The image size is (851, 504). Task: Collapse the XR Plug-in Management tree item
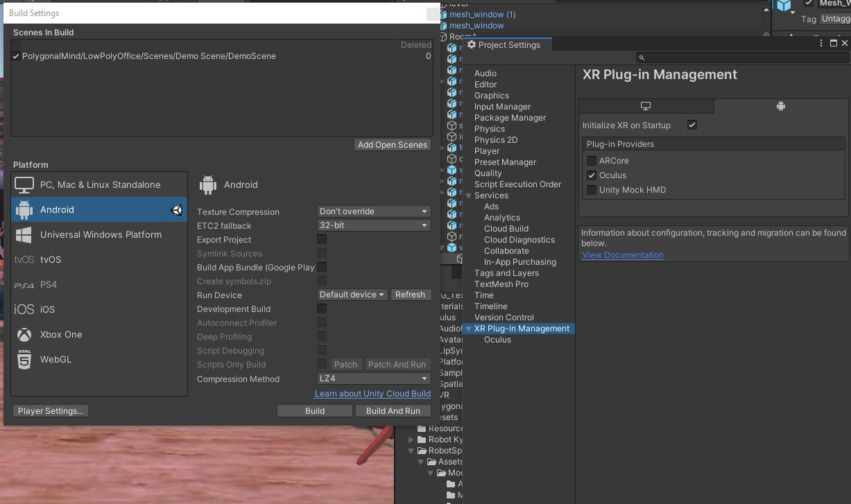pyautogui.click(x=469, y=329)
